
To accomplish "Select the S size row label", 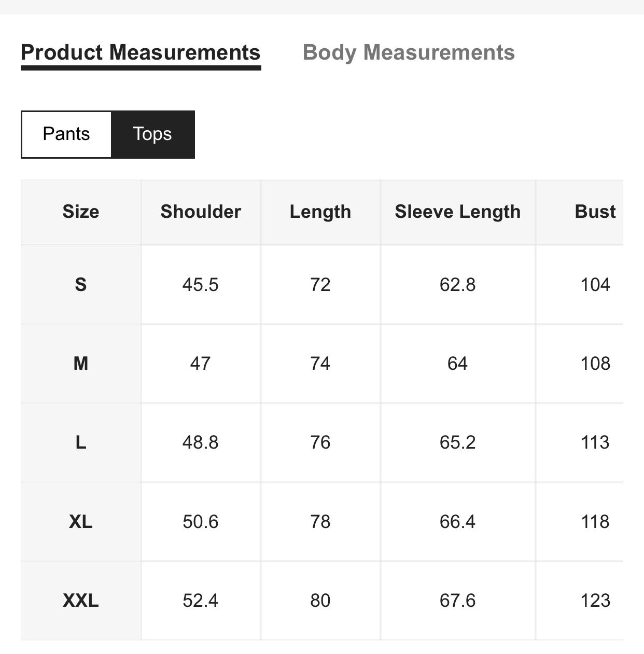I will click(x=81, y=285).
